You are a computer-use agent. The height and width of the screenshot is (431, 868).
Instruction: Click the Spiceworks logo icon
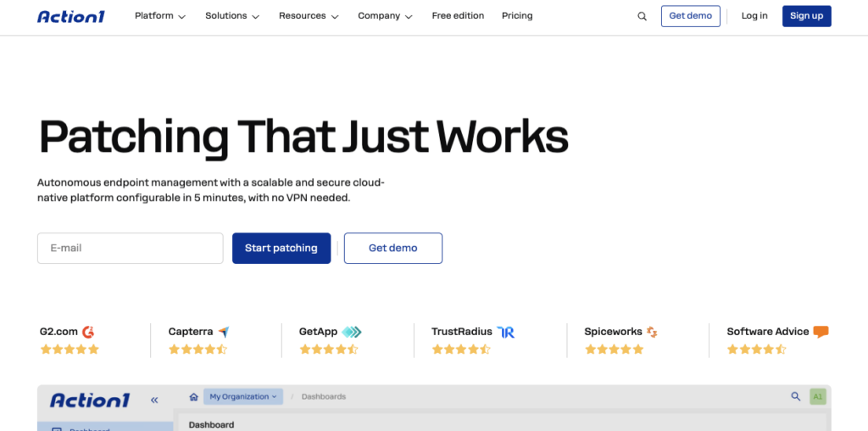[652, 332]
